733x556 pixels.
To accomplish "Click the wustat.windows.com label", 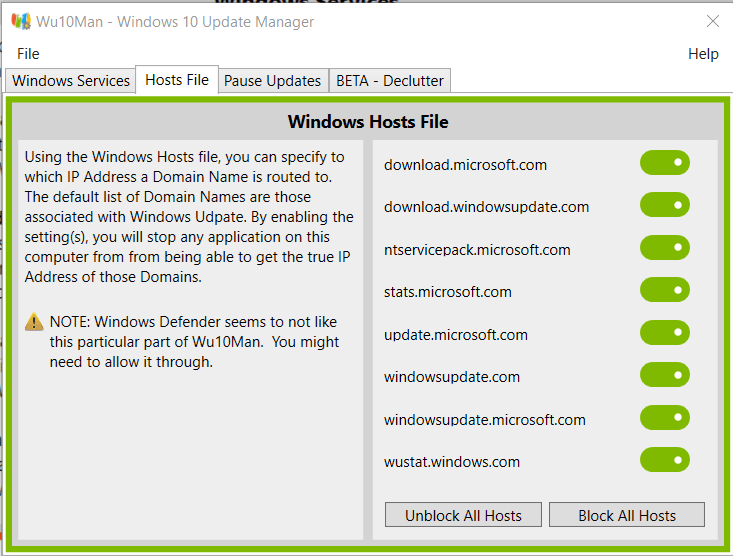I will (x=452, y=462).
